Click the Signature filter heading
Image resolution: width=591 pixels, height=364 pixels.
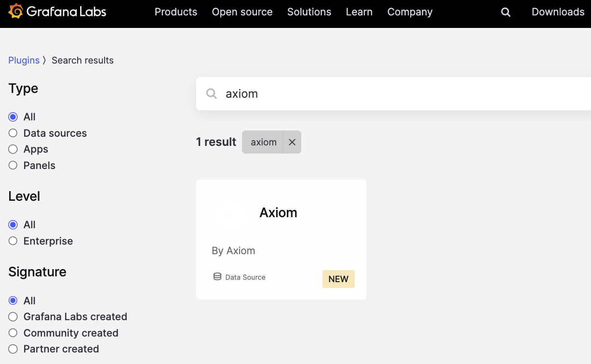coord(37,272)
